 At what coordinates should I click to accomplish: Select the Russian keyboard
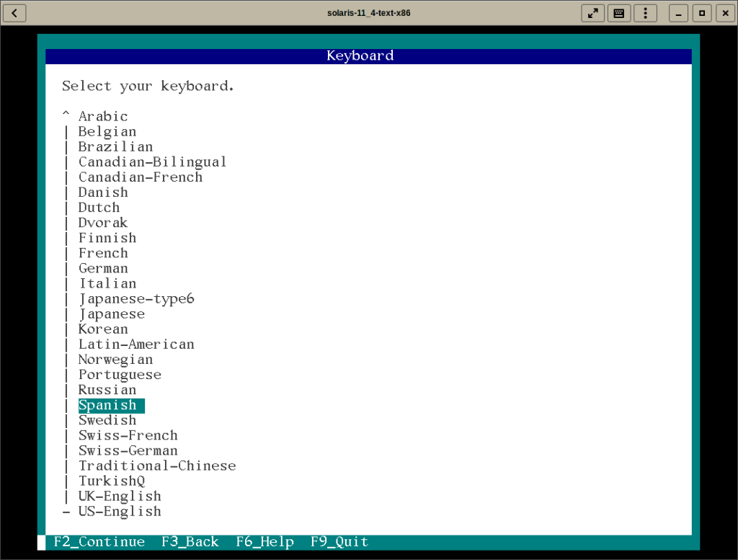coord(107,390)
